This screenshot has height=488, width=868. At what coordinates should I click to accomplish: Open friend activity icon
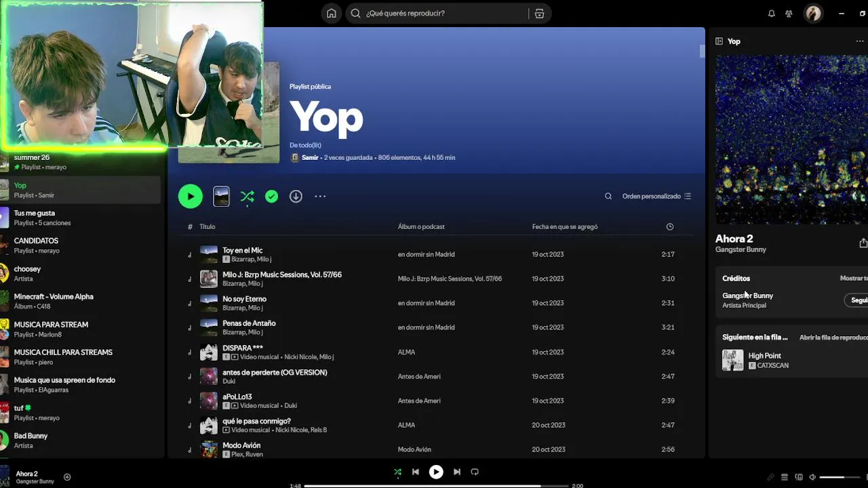[789, 14]
